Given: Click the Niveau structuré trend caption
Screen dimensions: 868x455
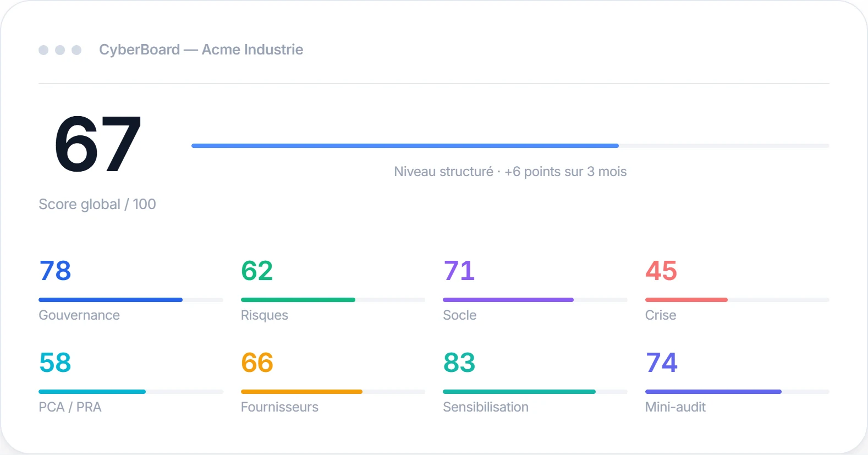Looking at the screenshot, I should 510,172.
